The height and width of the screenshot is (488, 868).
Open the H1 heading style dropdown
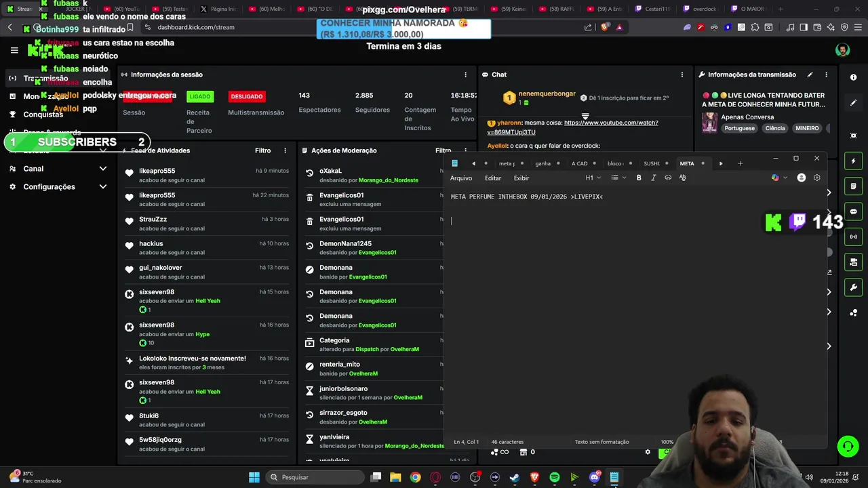593,178
